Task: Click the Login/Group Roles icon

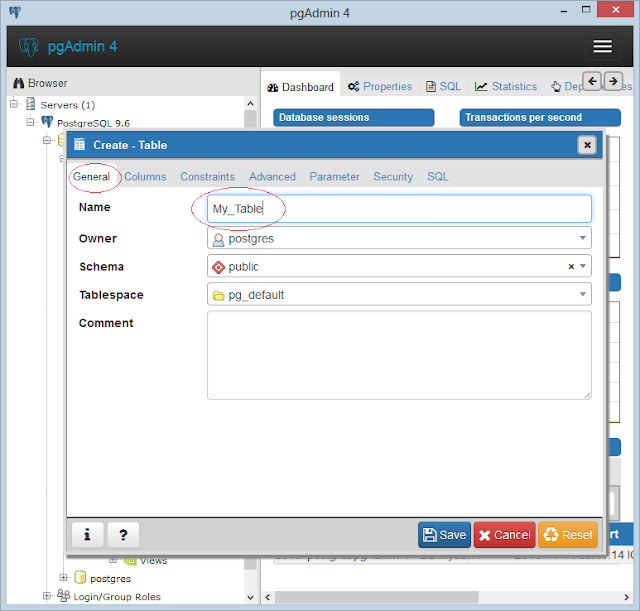Action: [63, 595]
